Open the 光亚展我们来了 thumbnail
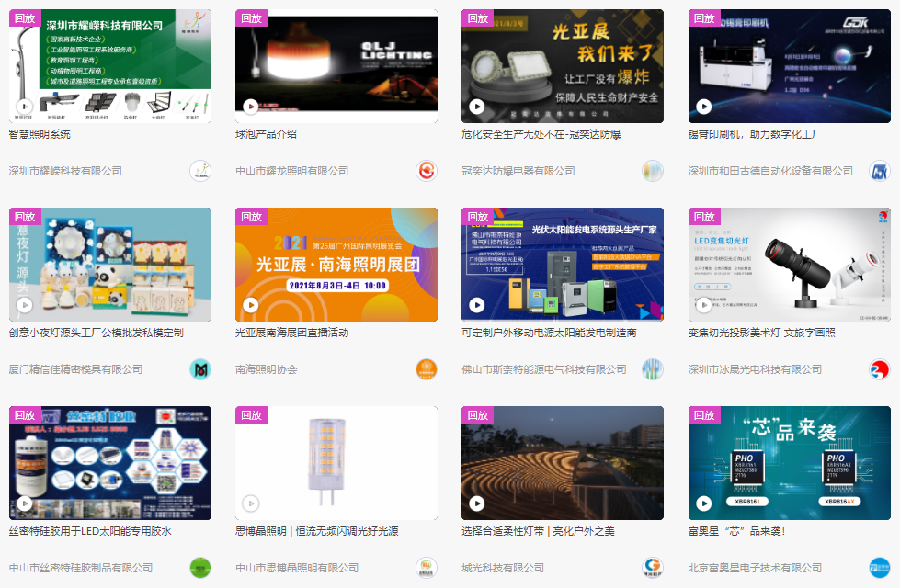Image resolution: width=900 pixels, height=588 pixels. click(563, 66)
